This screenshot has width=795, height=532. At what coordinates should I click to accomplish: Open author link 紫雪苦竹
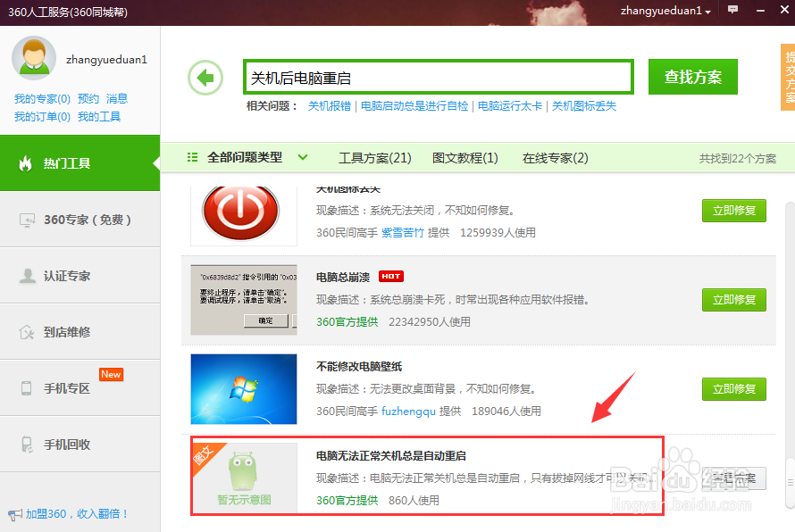[x=403, y=233]
